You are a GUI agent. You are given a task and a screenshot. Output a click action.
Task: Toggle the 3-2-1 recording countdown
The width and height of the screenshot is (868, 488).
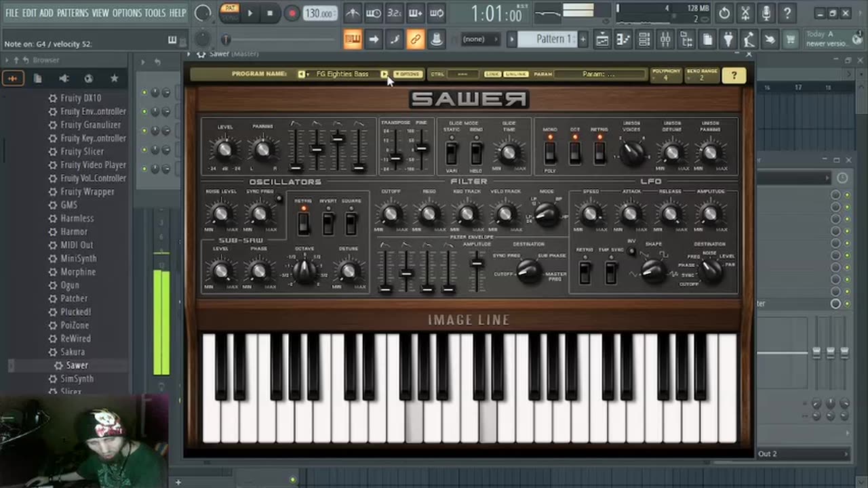(x=394, y=13)
